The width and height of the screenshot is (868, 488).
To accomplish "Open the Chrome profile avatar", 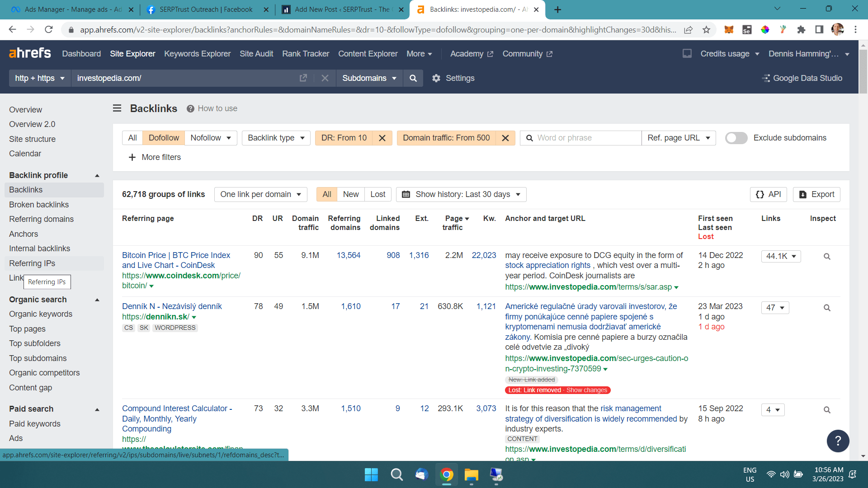I will (x=838, y=30).
